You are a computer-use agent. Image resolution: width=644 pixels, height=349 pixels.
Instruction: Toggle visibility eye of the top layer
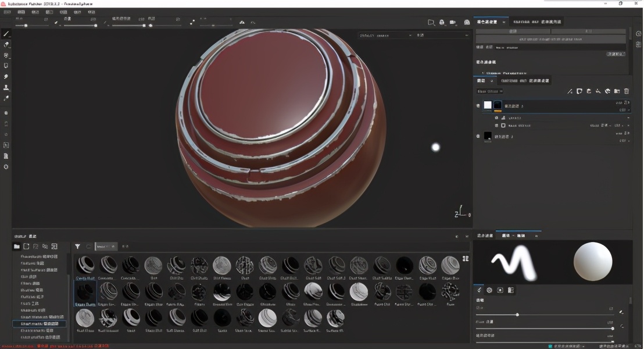coord(478,106)
